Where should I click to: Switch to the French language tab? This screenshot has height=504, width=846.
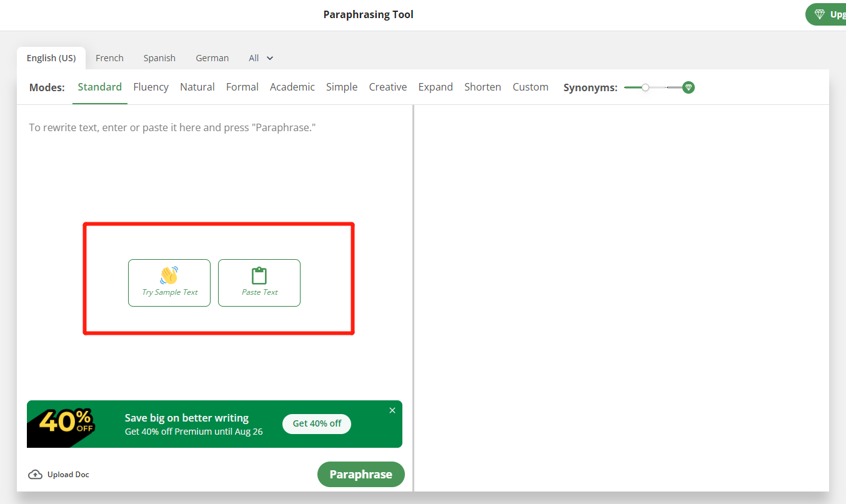click(x=109, y=58)
